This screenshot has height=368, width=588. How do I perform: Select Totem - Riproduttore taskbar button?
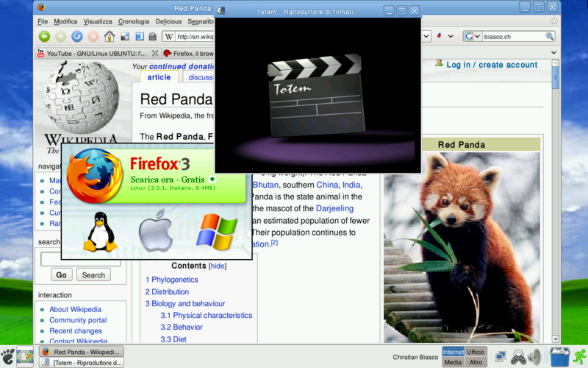(82, 363)
